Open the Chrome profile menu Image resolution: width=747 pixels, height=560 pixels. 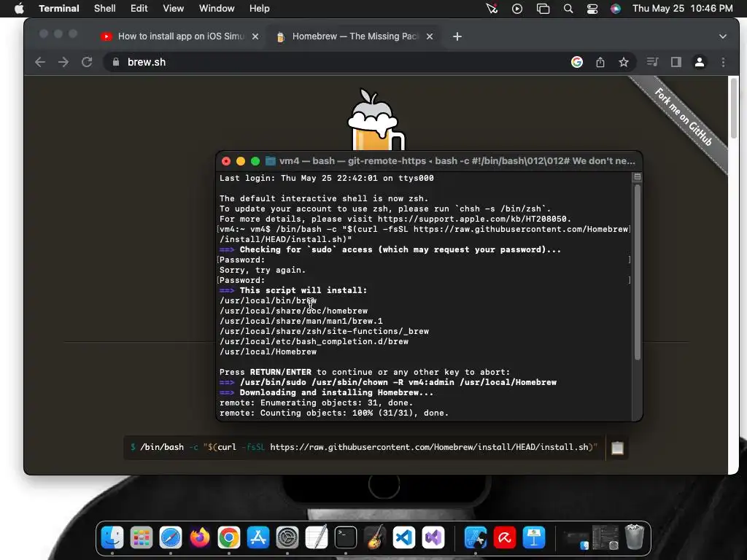[700, 62]
